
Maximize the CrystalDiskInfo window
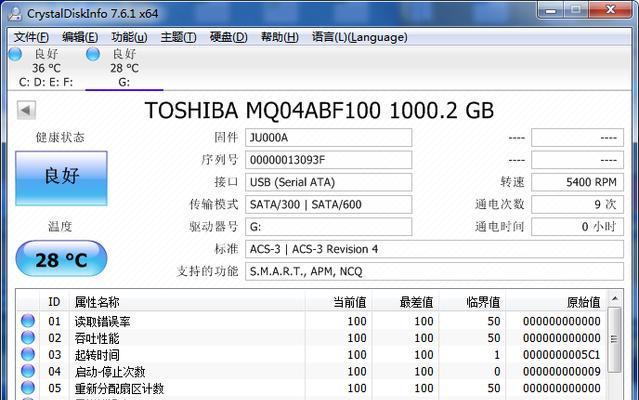click(x=575, y=10)
